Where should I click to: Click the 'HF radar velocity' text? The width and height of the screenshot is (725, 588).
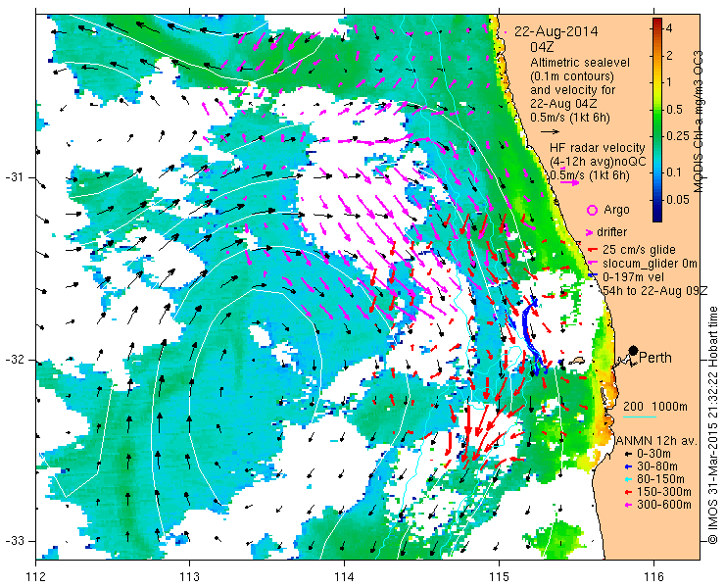[598, 148]
